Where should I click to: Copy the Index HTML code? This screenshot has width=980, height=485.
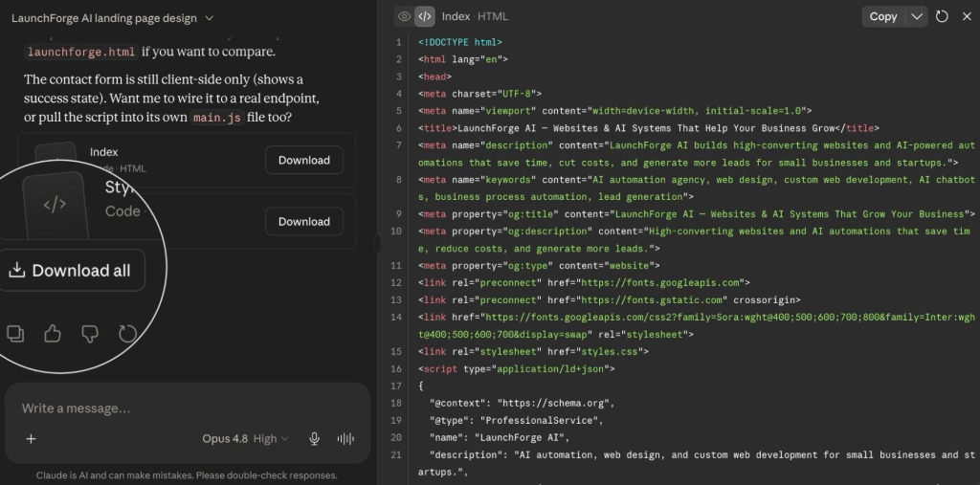(883, 17)
